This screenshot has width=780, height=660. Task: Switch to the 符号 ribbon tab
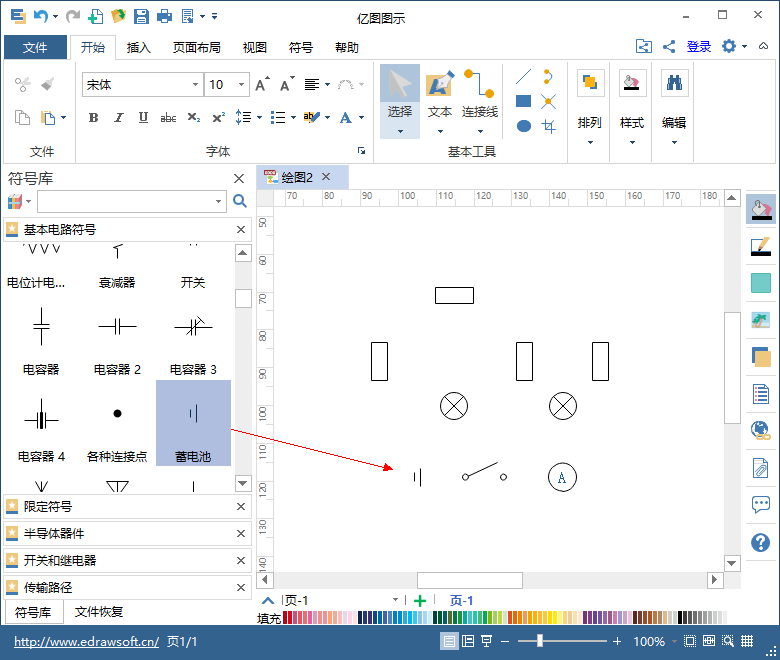point(300,47)
